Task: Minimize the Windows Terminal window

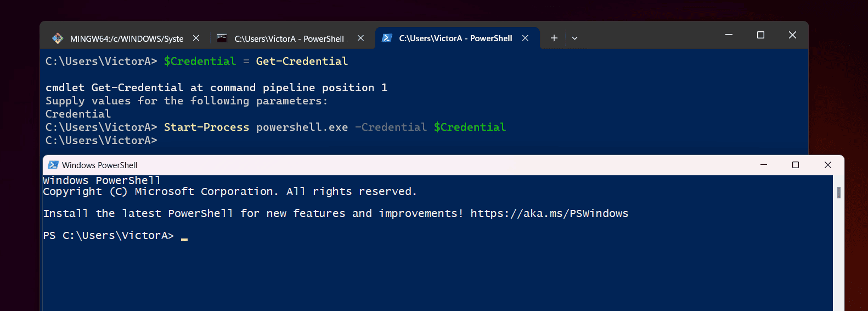Action: 729,35
